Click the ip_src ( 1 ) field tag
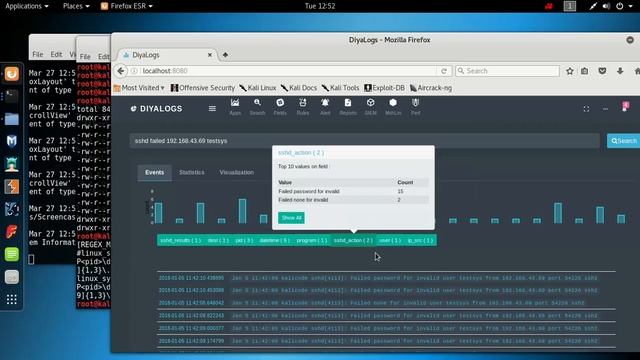The height and width of the screenshot is (360, 640). coord(420,240)
